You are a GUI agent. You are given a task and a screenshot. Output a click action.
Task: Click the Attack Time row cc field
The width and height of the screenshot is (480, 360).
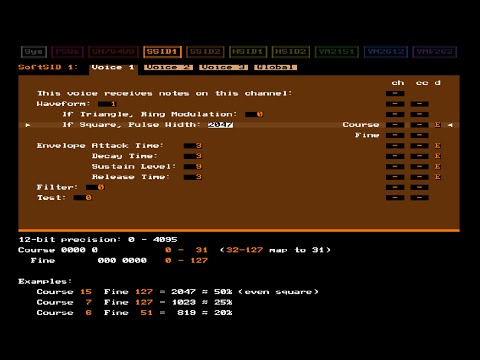tap(419, 146)
